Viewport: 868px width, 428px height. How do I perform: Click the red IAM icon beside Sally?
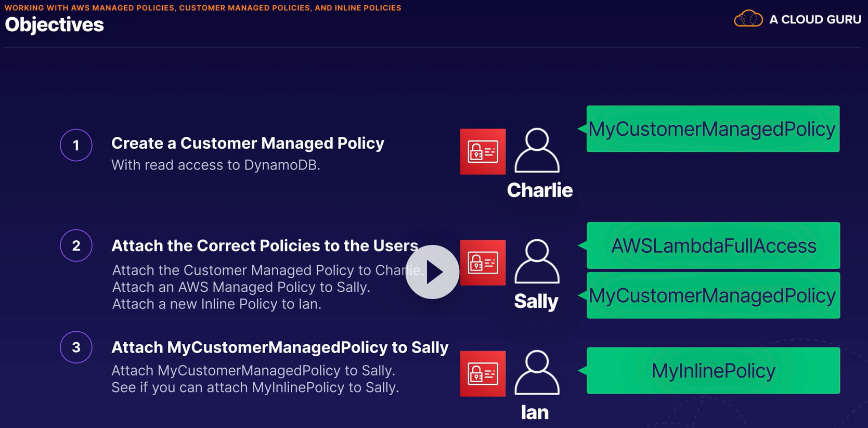(483, 263)
